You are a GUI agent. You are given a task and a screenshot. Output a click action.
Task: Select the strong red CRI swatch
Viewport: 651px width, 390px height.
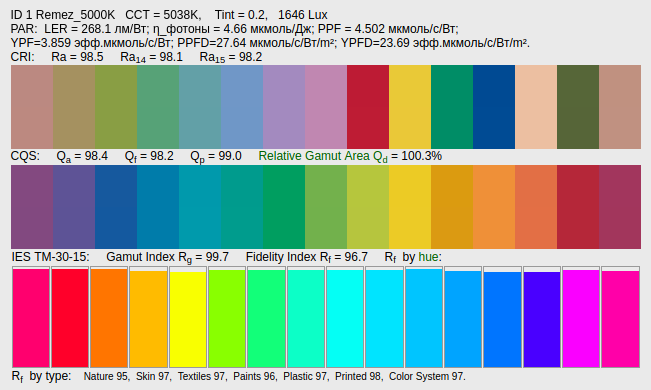pos(368,107)
